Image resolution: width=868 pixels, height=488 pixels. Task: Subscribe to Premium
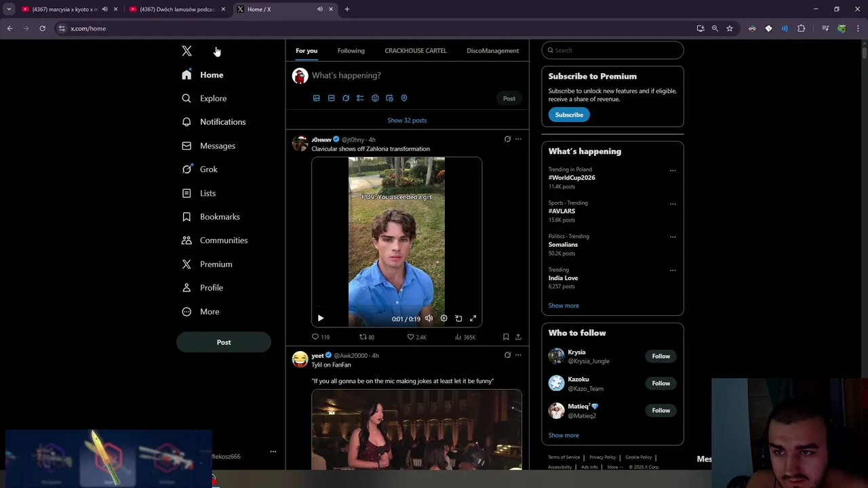[569, 115]
